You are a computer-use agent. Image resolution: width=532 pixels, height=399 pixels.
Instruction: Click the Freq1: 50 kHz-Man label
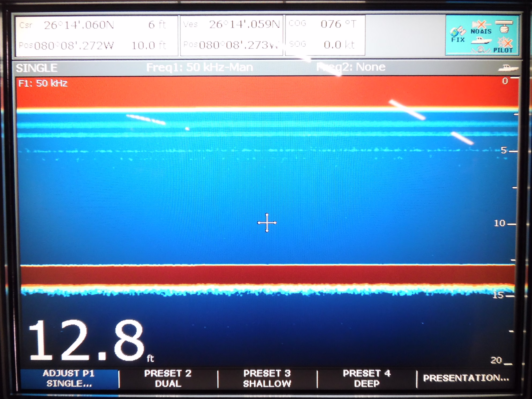pos(199,67)
